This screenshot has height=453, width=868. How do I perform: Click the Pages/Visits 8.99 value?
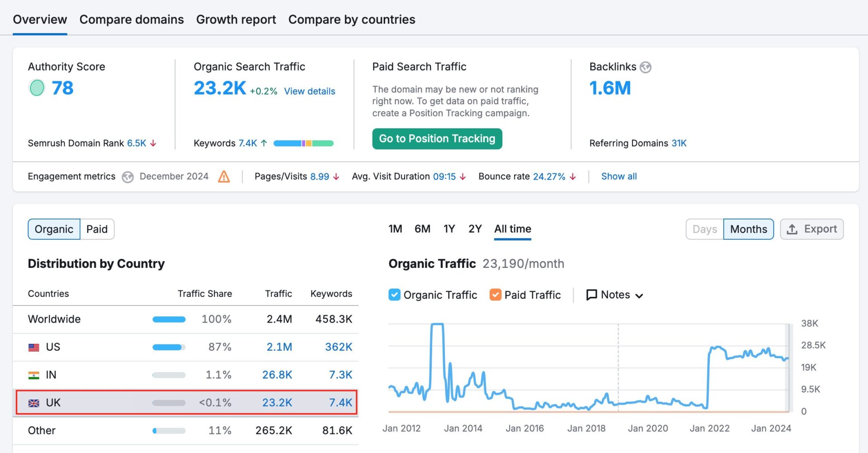pyautogui.click(x=320, y=176)
